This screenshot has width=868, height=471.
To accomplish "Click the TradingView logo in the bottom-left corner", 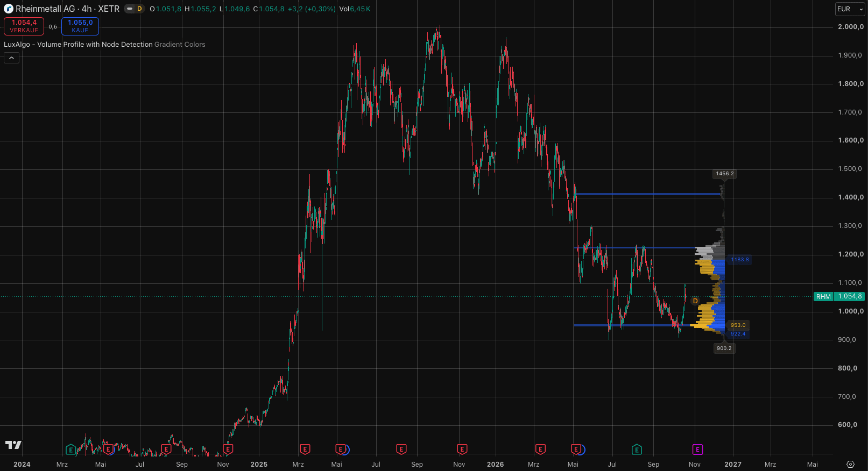I will click(13, 445).
